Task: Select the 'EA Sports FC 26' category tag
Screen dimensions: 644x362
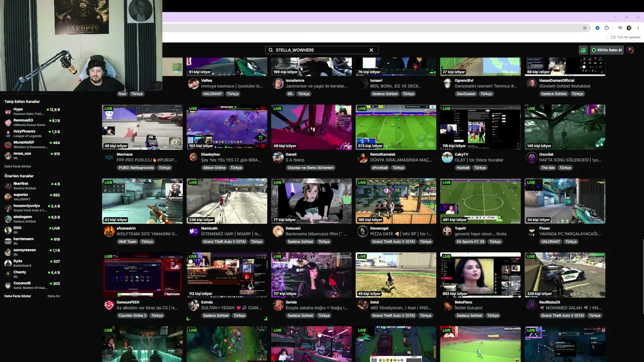Action: 470,242
